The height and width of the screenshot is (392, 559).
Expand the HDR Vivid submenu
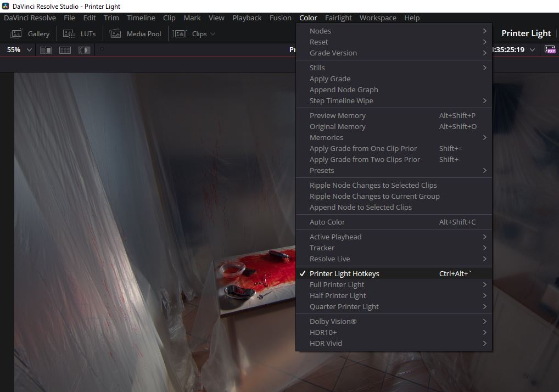[394, 344]
